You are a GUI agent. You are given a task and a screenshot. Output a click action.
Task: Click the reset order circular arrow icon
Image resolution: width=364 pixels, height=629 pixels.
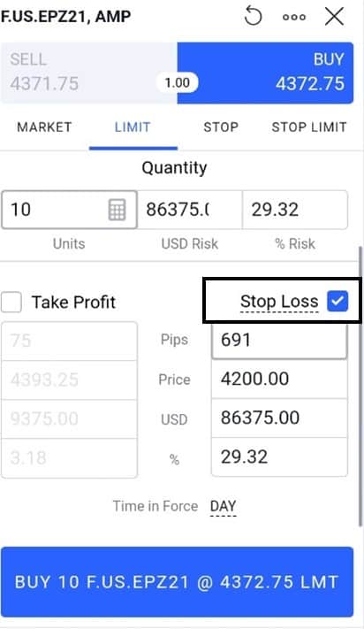point(253,17)
